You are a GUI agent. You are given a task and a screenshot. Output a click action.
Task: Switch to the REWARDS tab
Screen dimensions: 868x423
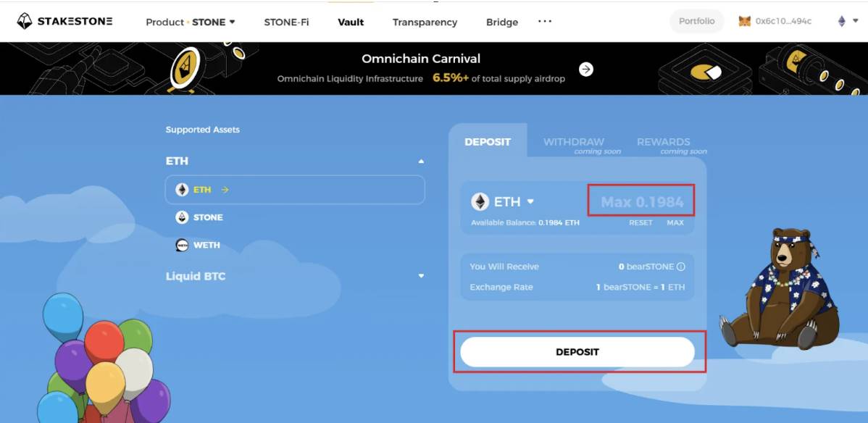tap(663, 142)
